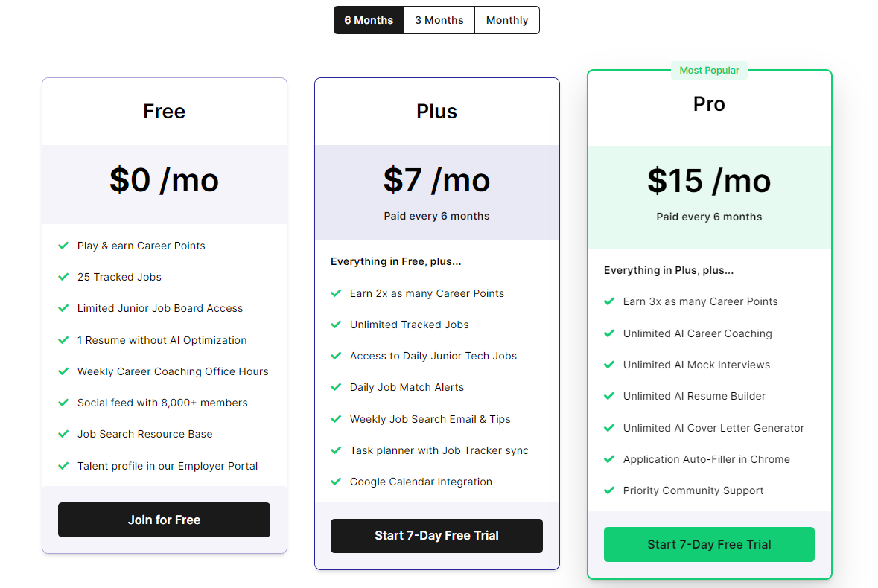Select the 6 Months billing tab
878x588 pixels.
[x=369, y=20]
